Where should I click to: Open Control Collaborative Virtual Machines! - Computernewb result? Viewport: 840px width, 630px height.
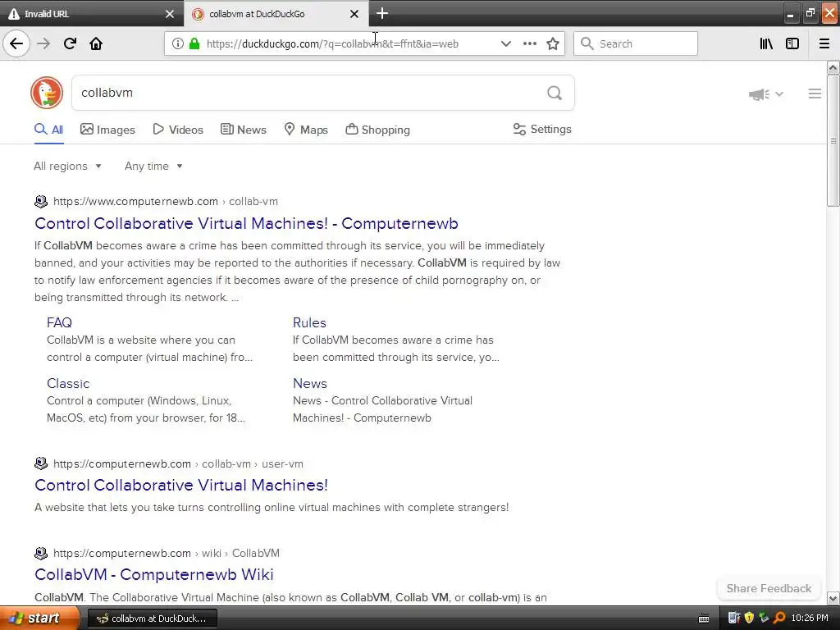246,223
